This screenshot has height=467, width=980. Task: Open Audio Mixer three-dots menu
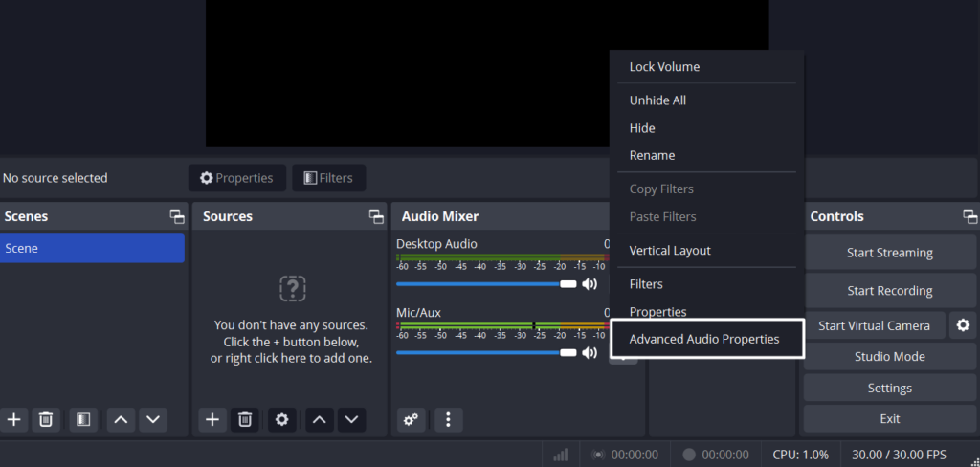click(448, 419)
